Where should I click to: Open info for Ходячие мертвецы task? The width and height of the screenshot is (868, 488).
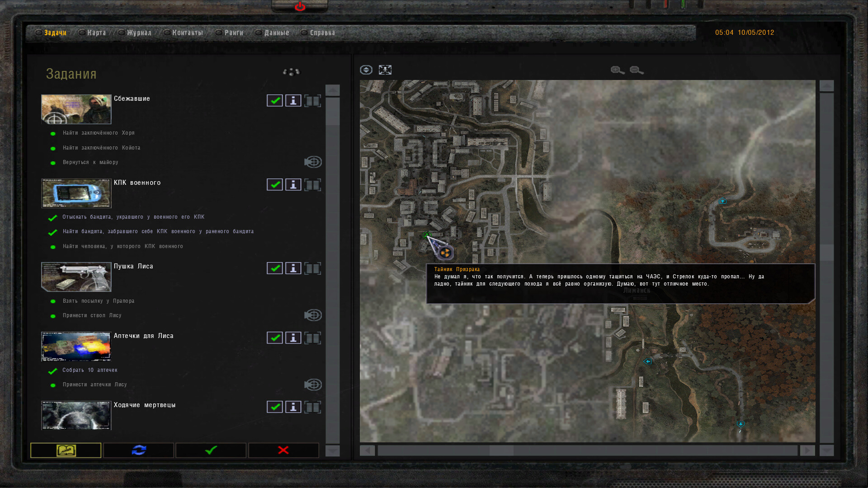(x=293, y=407)
